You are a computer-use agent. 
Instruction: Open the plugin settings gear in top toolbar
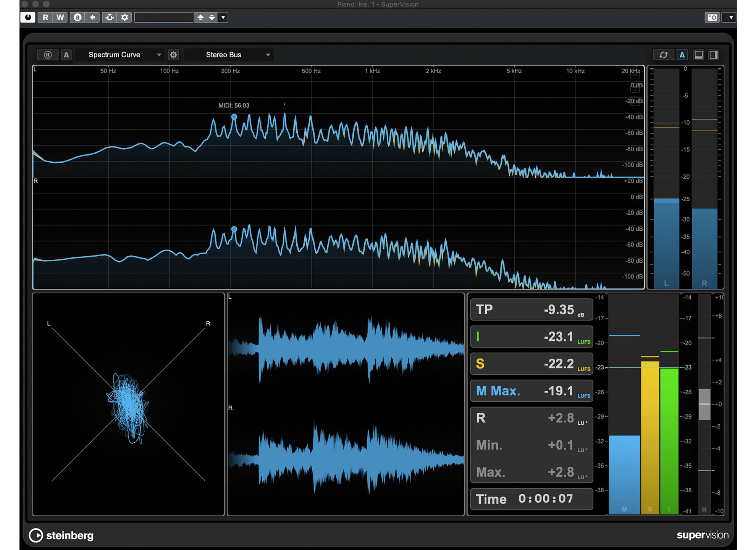click(x=124, y=17)
